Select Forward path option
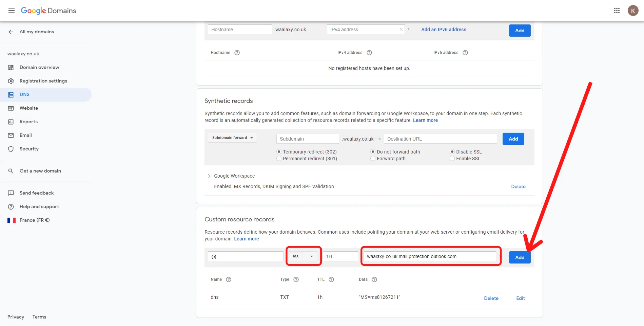Viewport: 644px width, 326px height. coord(373,159)
